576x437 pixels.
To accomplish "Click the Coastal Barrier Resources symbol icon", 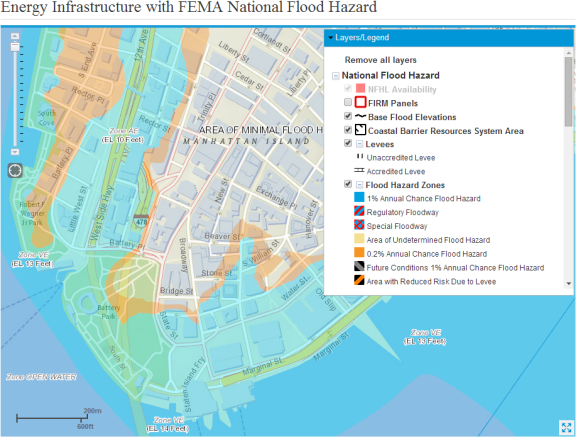I will 360,130.
